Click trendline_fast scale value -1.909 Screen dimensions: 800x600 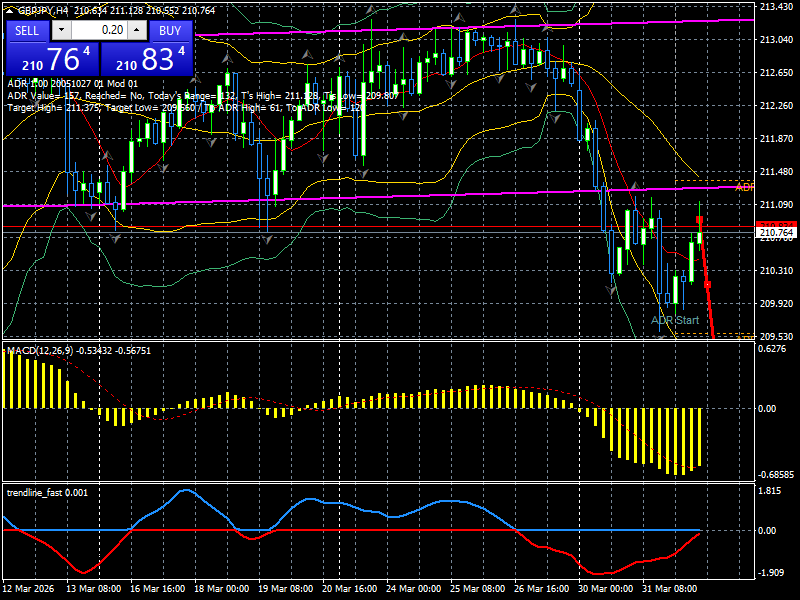tap(770, 573)
